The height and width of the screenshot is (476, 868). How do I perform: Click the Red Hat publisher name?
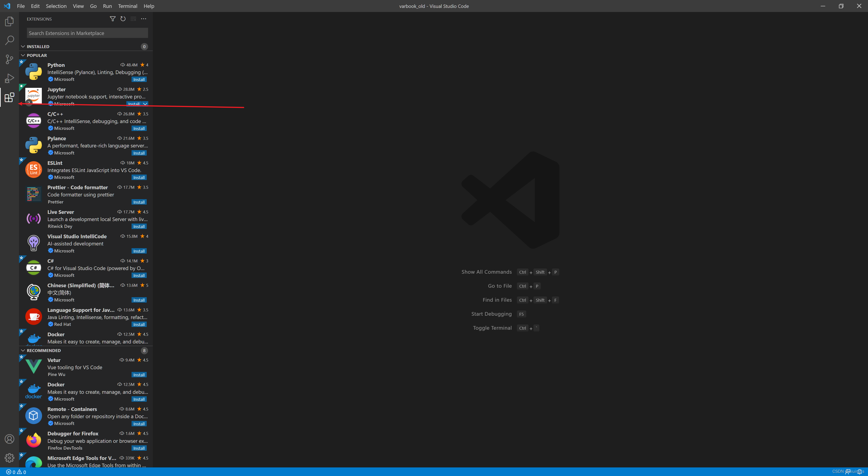click(62, 324)
